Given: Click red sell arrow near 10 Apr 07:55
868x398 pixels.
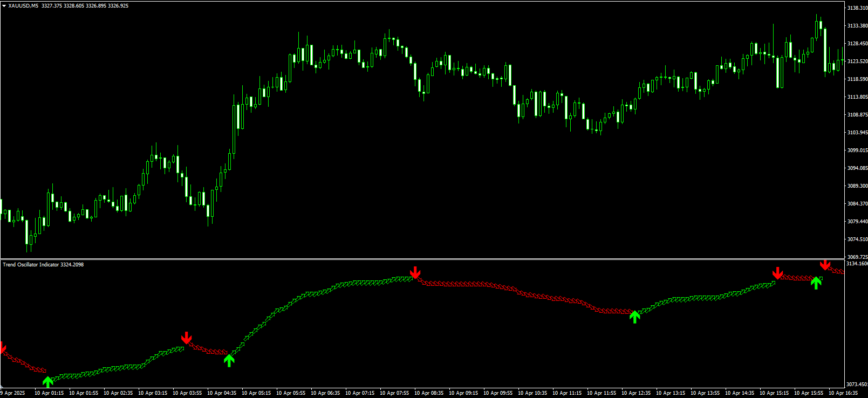Looking at the screenshot, I should click(415, 272).
